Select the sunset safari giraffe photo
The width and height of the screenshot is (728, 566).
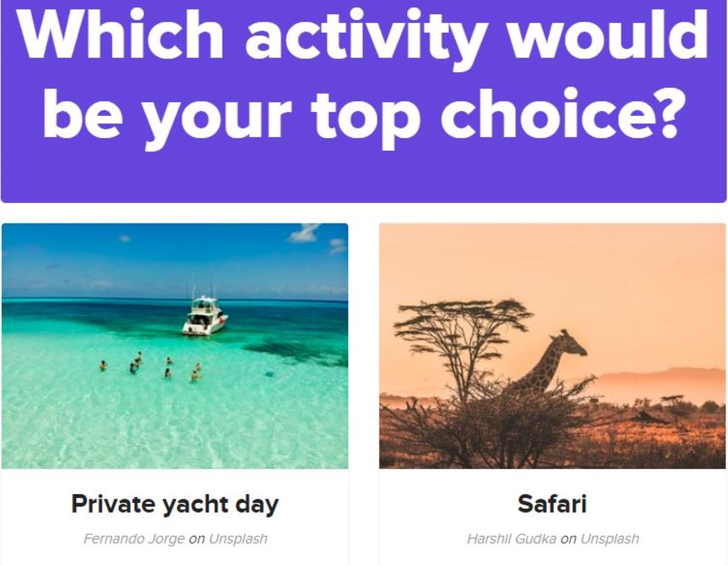[552, 346]
